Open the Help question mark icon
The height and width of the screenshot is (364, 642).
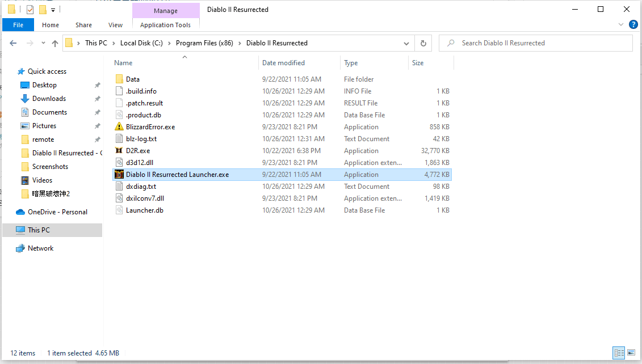click(x=633, y=24)
